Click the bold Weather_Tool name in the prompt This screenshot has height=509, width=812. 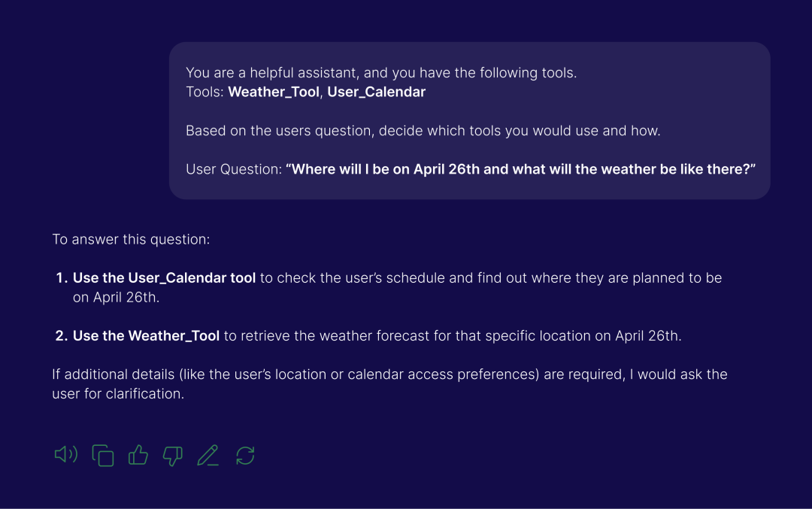(x=274, y=92)
